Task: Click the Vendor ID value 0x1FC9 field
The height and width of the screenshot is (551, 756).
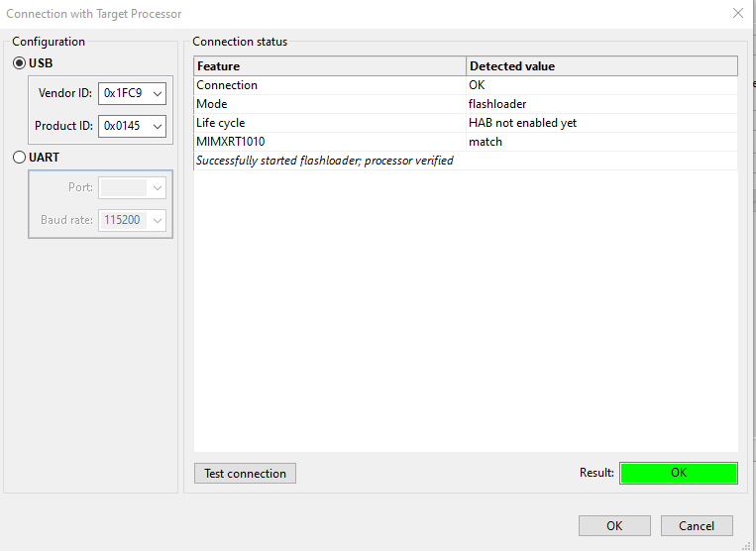Action: (123, 93)
